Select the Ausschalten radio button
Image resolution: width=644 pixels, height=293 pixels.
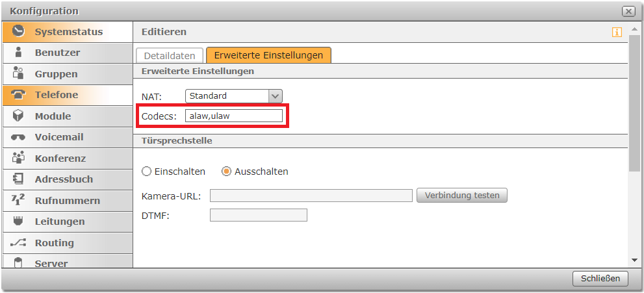pos(227,172)
